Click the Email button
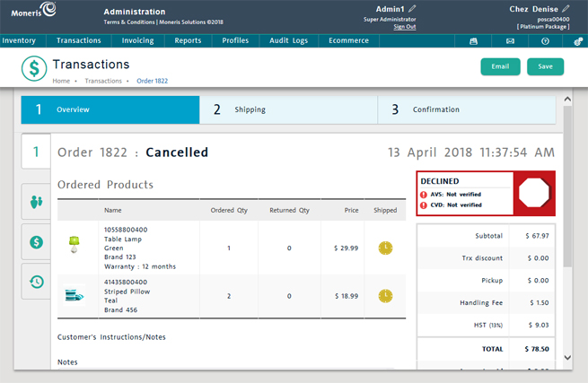 500,66
